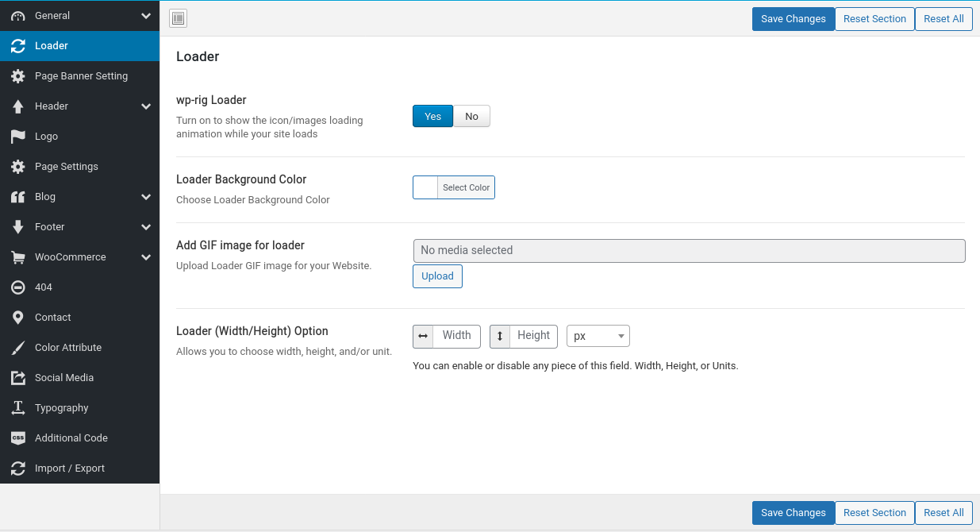The width and height of the screenshot is (980, 532).
Task: Open Page Banner Setting section
Action: [x=79, y=76]
